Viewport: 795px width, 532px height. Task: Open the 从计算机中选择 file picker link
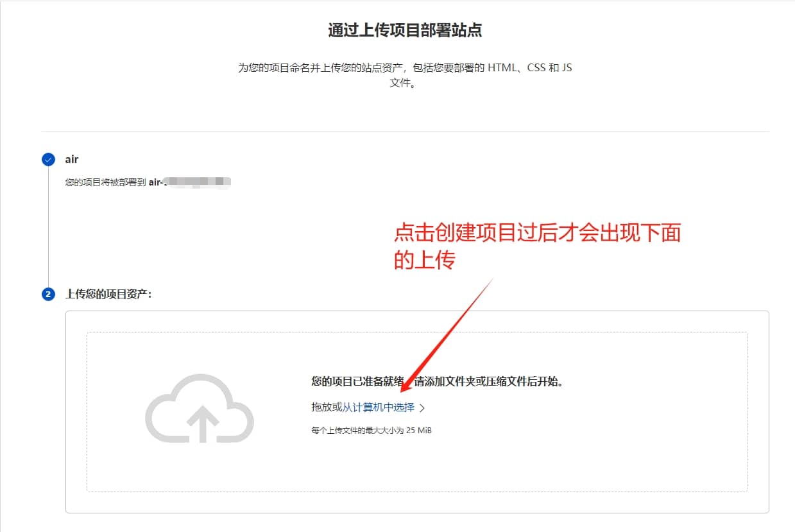pyautogui.click(x=379, y=408)
